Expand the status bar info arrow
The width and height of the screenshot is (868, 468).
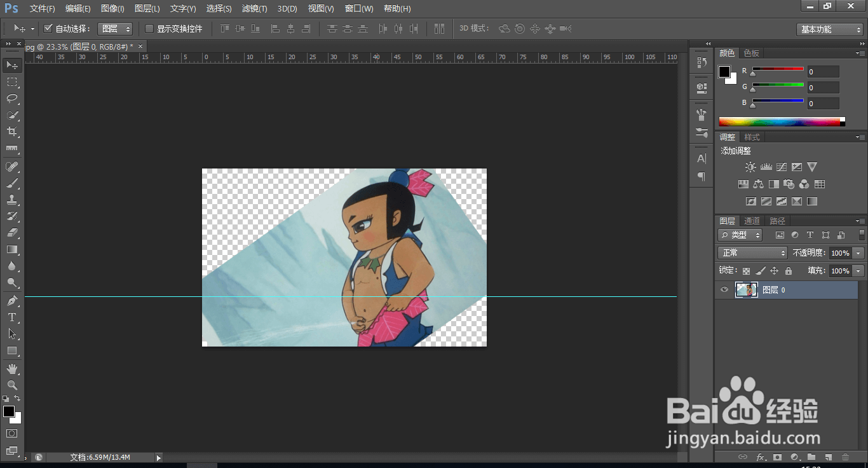(159, 457)
